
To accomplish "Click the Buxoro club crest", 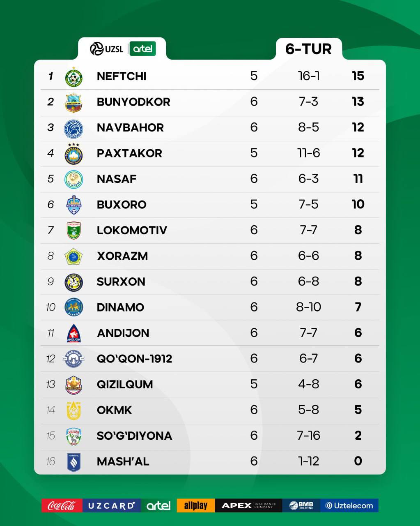I will point(74,205).
